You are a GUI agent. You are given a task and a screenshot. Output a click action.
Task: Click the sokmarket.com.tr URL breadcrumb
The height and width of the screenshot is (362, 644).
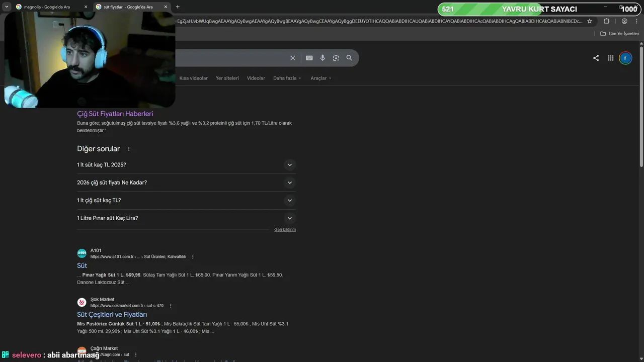127,306
